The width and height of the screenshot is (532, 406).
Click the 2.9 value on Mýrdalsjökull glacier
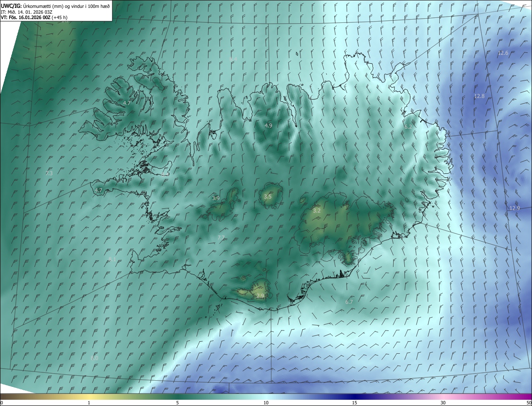click(x=260, y=296)
